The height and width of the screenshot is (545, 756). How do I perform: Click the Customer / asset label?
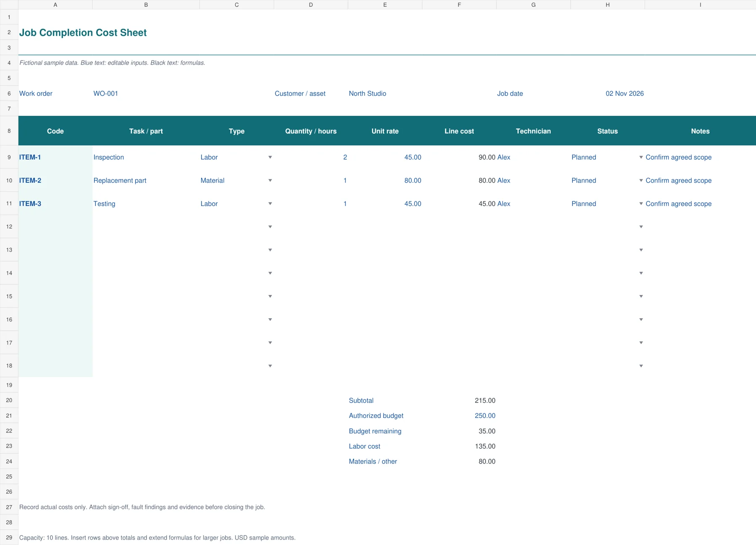(x=300, y=94)
